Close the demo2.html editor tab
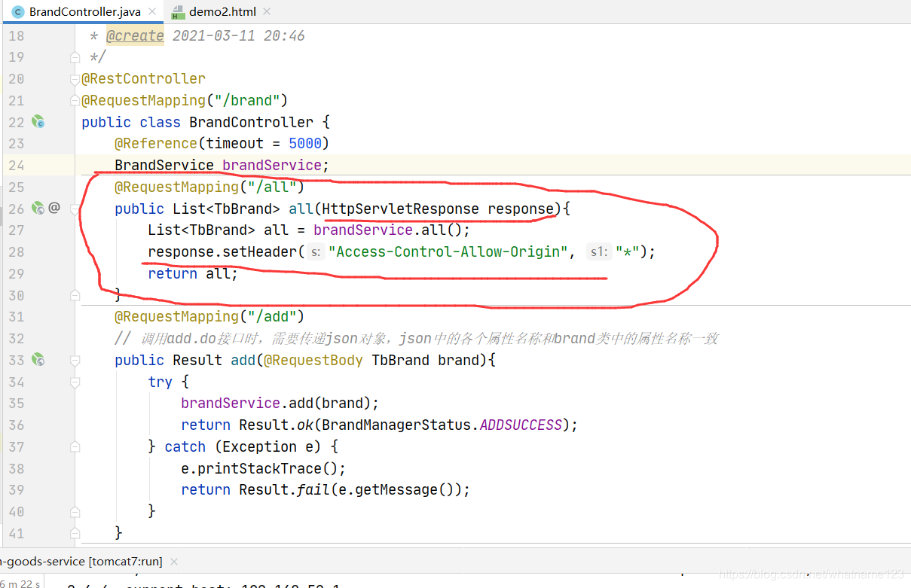The image size is (911, 588). (267, 11)
